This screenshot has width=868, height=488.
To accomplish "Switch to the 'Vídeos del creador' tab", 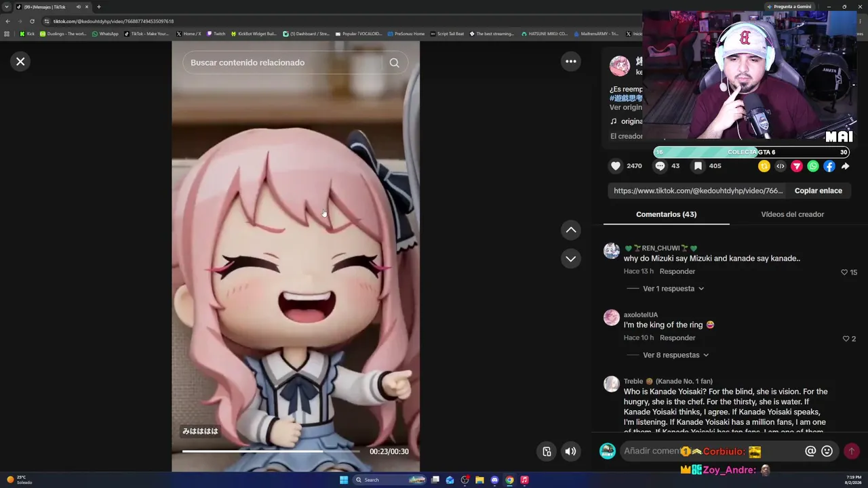I will [x=793, y=214].
